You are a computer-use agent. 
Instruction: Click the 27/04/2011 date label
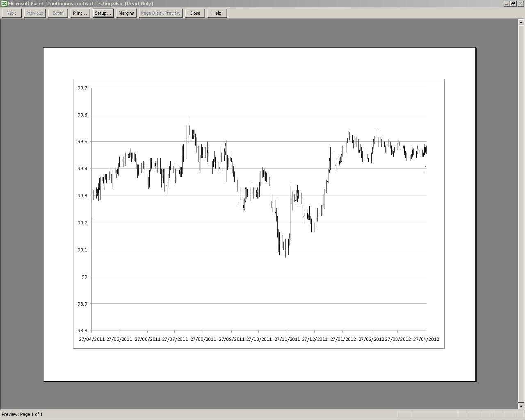(x=92, y=339)
